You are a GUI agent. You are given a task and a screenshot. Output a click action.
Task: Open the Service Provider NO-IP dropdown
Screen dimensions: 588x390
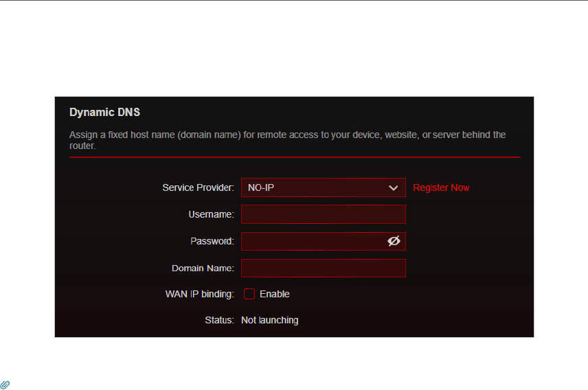(x=324, y=187)
